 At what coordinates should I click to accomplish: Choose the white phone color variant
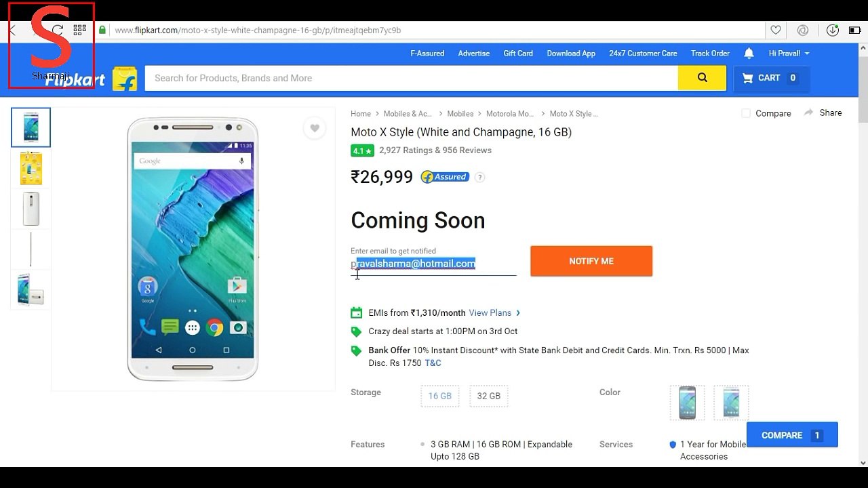(x=731, y=403)
